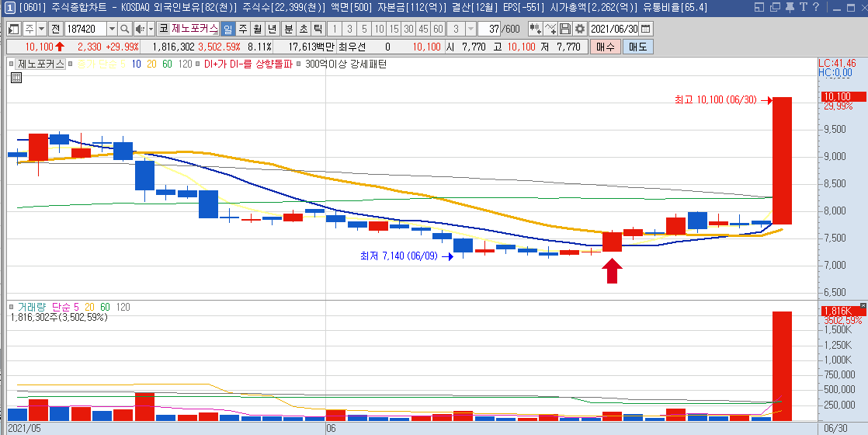Toggle the 코 KOSDAQ market button
The height and width of the screenshot is (435, 868).
pos(163,29)
